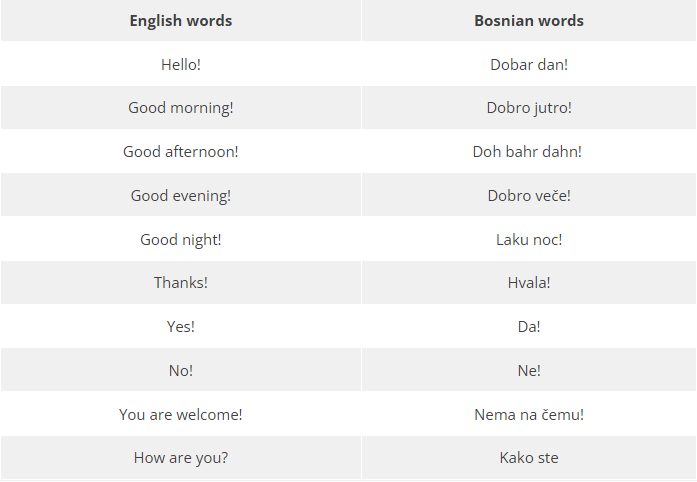Select the 'Nema na čemu!' cell
Image resolution: width=697 pixels, height=482 pixels.
(529, 415)
